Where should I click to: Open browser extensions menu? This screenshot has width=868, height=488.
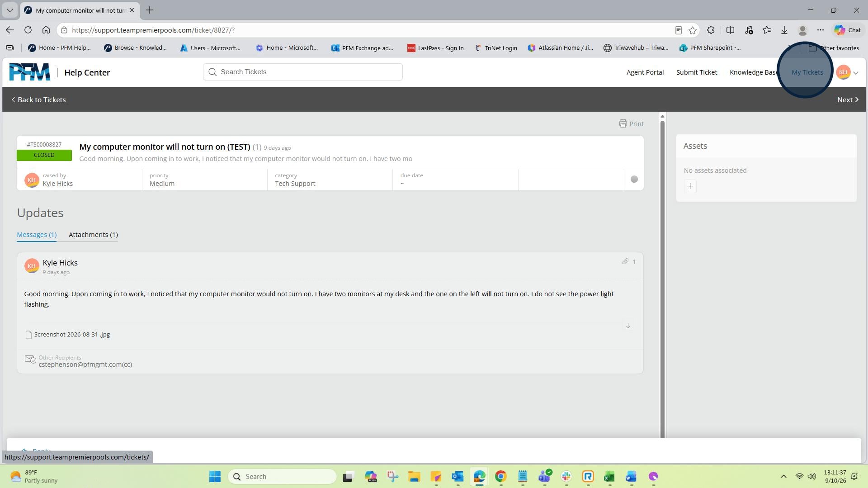click(711, 30)
